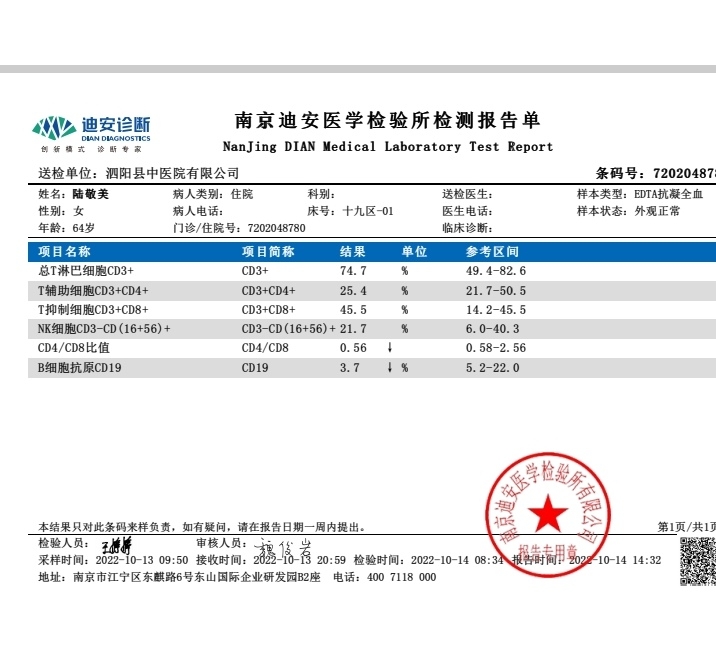Select the patient name 陆敬美
The height and width of the screenshot is (657, 716).
coord(90,194)
